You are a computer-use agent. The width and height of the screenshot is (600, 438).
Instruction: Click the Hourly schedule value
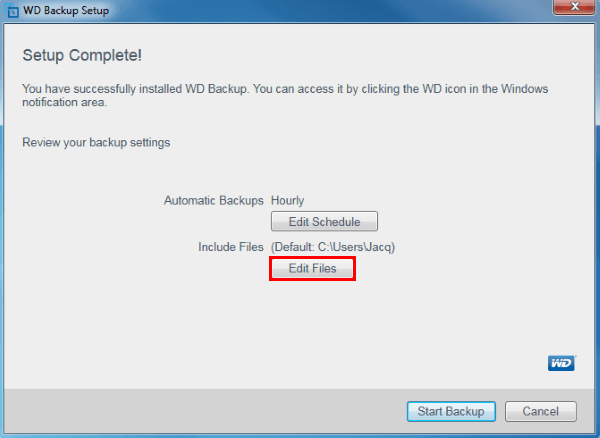tap(288, 201)
